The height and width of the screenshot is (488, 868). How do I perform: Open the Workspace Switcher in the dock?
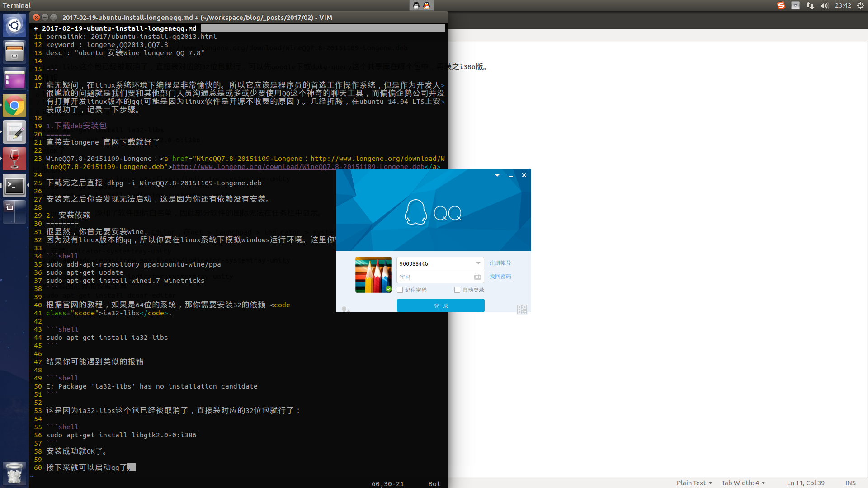click(x=14, y=212)
